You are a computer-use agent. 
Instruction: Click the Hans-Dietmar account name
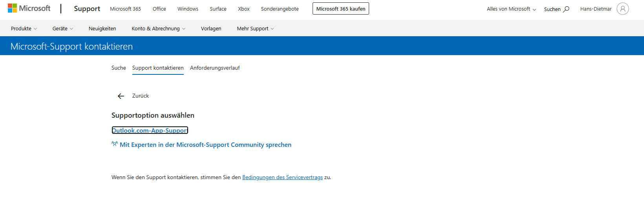click(596, 9)
